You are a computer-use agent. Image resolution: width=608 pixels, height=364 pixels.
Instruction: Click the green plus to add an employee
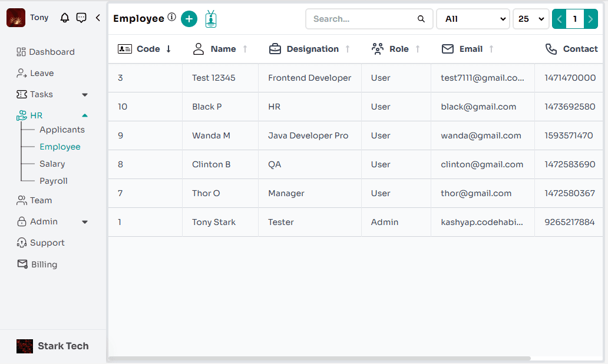189,19
